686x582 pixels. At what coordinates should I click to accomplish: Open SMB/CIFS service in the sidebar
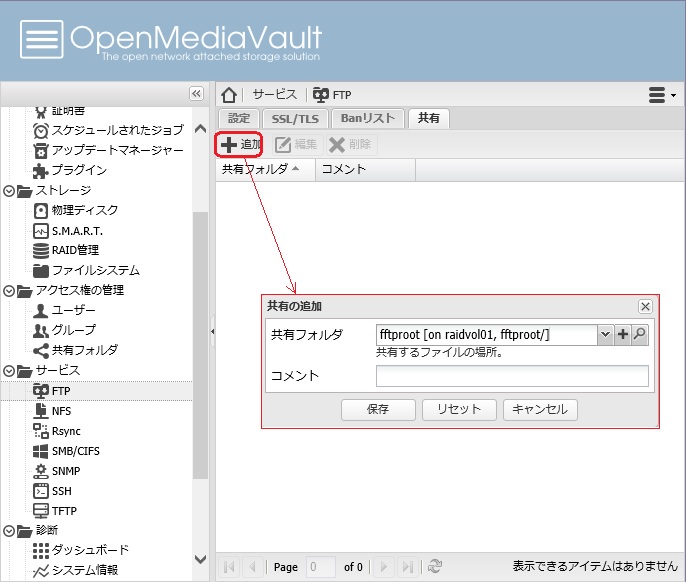click(x=66, y=451)
